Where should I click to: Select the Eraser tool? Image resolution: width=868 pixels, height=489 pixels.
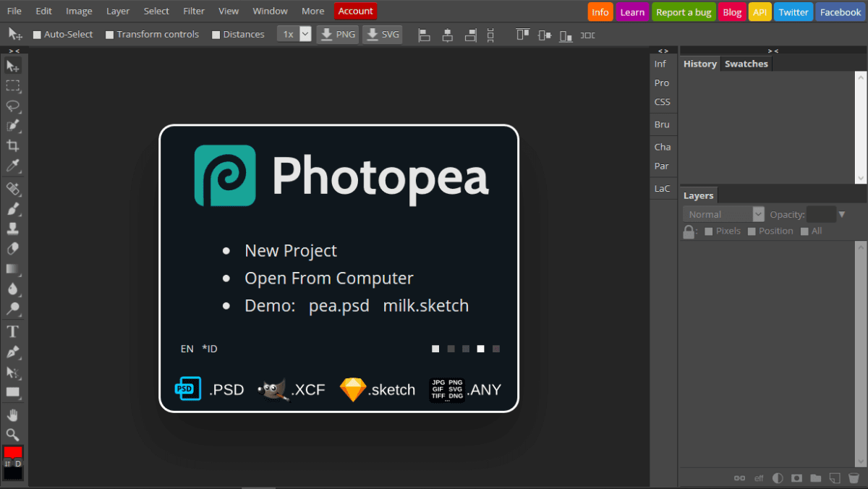coord(12,249)
